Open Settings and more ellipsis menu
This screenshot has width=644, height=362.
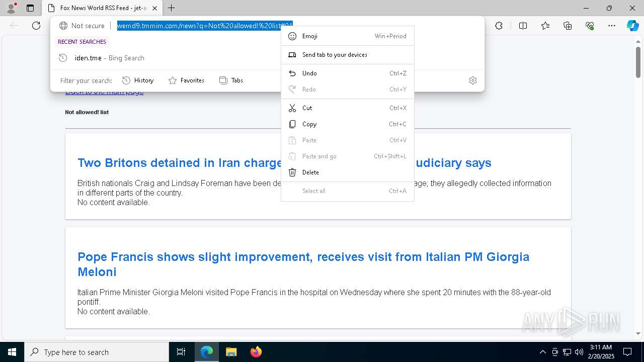tap(612, 26)
